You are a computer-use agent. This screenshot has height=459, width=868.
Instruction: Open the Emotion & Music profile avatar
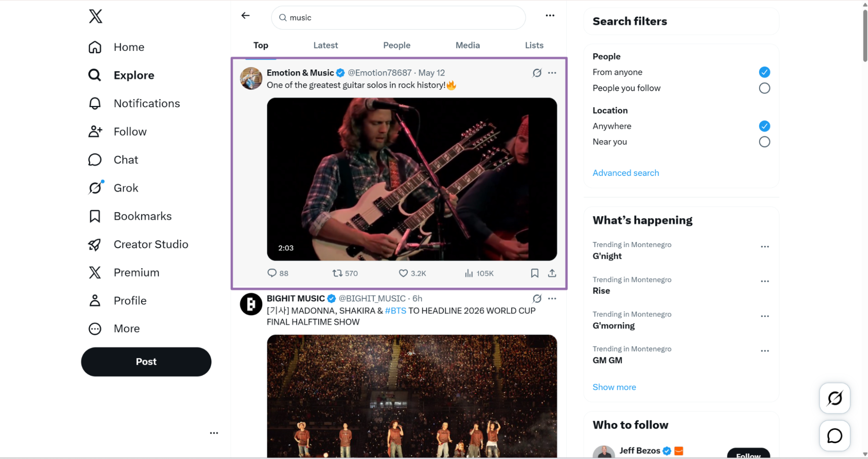point(251,79)
